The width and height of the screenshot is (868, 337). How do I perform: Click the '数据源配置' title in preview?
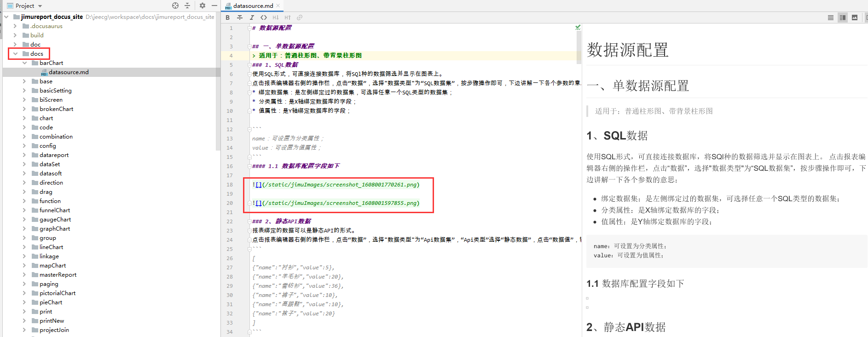[x=627, y=50]
